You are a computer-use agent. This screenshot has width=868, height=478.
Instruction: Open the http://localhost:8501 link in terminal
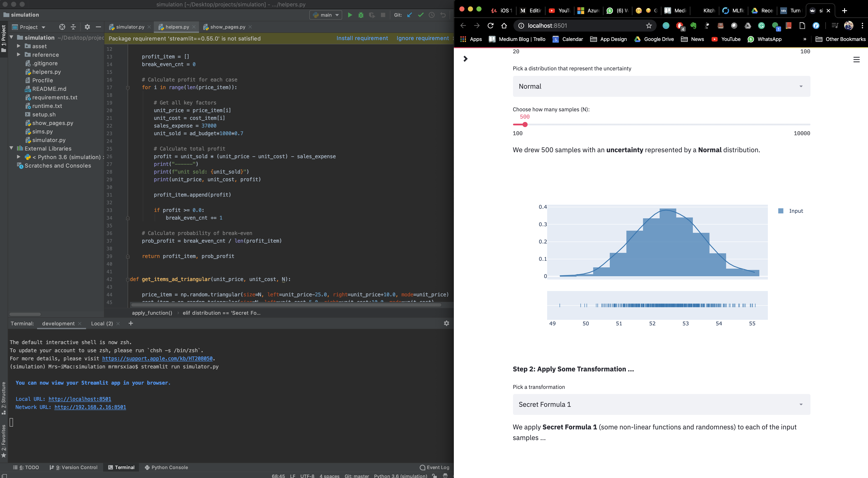(79, 399)
